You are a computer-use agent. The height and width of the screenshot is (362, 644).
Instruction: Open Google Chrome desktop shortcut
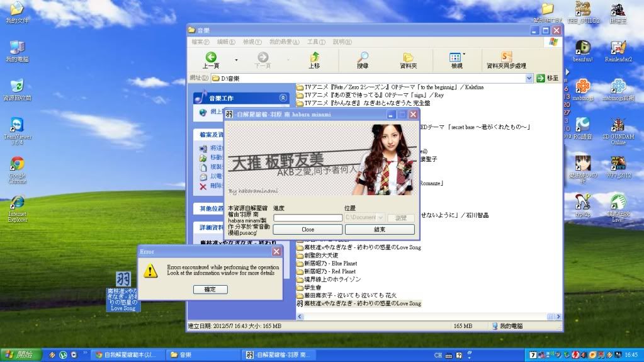17,165
